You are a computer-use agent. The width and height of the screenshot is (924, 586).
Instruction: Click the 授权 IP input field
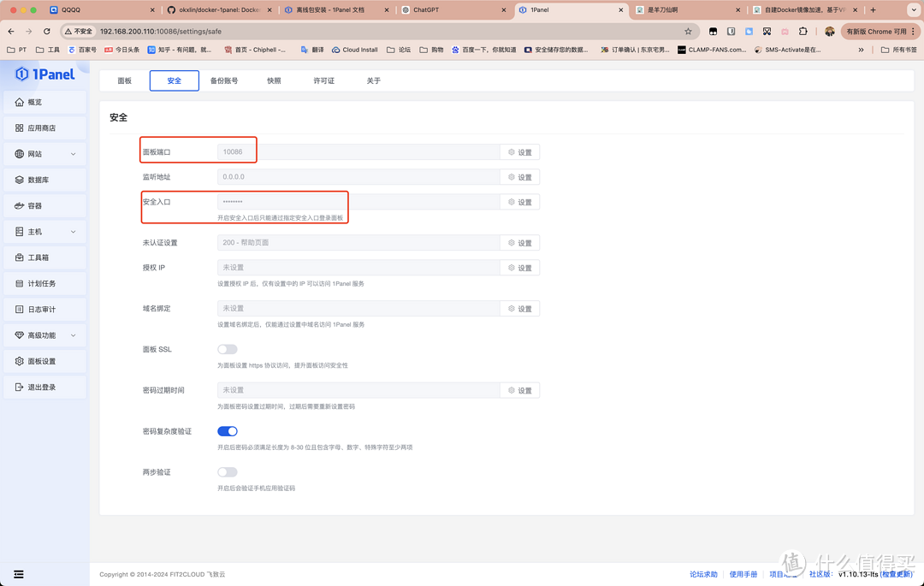click(358, 268)
